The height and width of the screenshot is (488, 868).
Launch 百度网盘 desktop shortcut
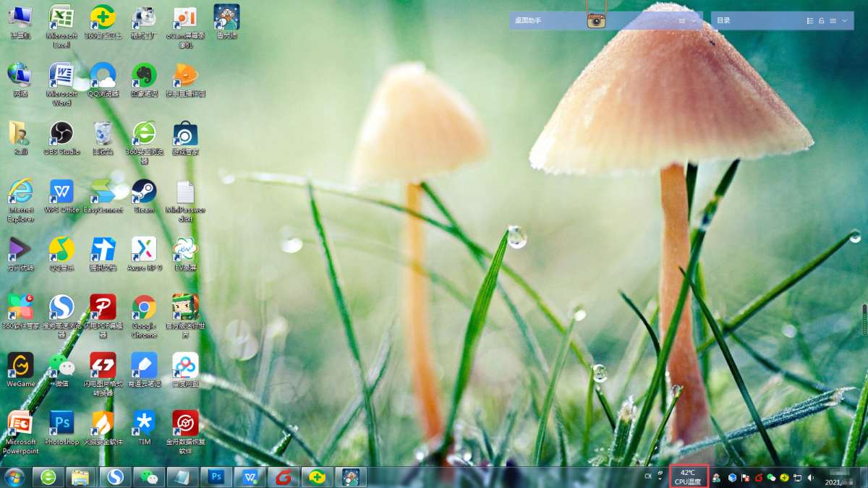[185, 370]
